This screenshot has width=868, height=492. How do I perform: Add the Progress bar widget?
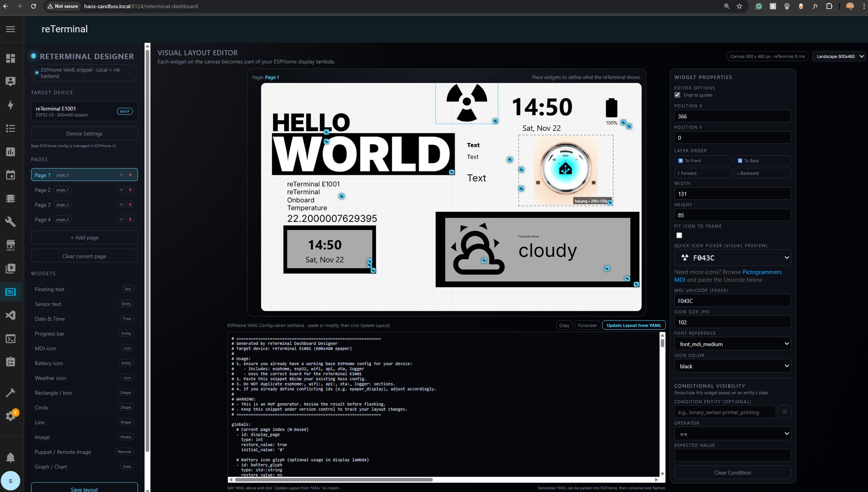click(x=84, y=334)
